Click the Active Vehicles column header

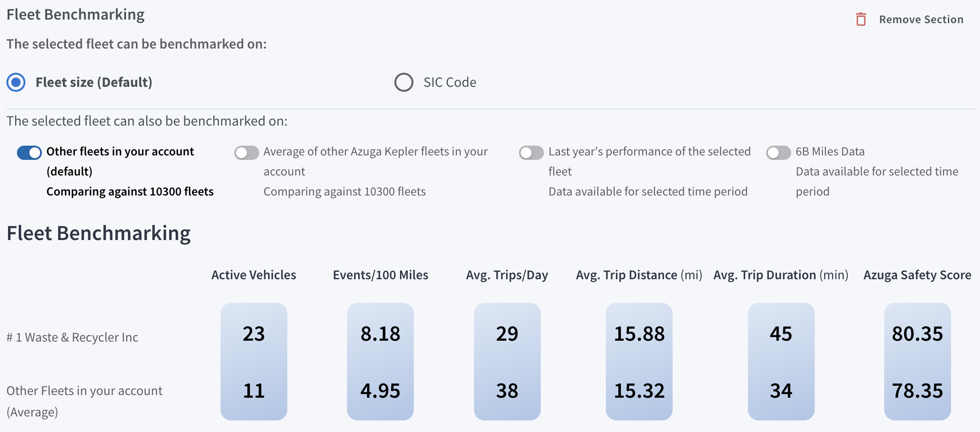[253, 275]
